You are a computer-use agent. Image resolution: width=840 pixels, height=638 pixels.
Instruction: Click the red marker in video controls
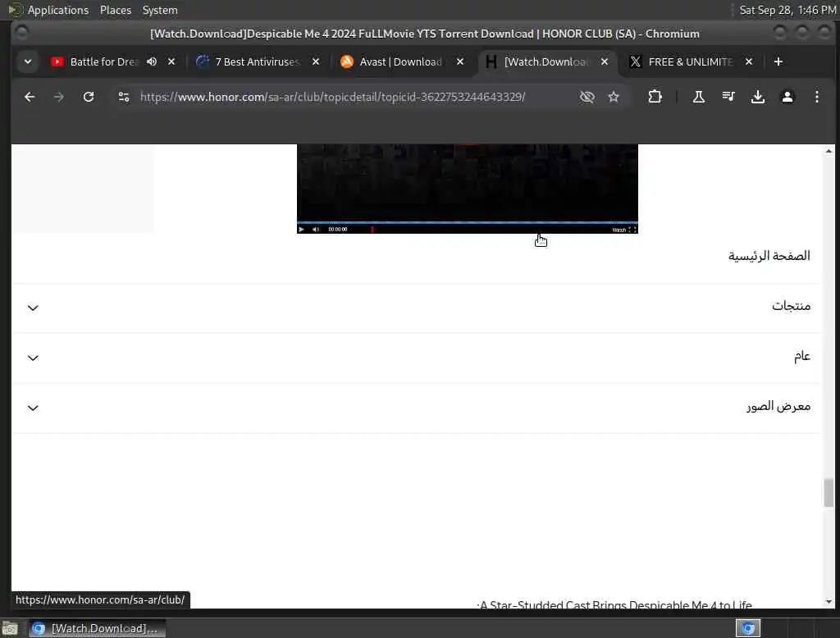[372, 230]
